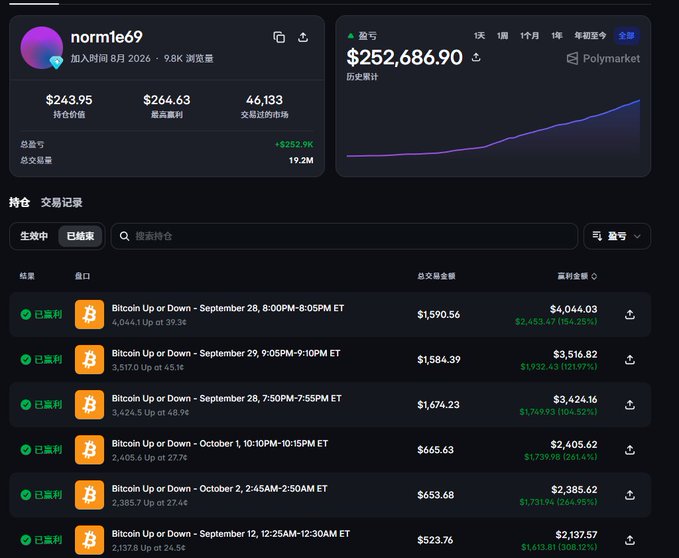Click the 19.2M total volume value
The height and width of the screenshot is (558, 679).
pyautogui.click(x=301, y=160)
